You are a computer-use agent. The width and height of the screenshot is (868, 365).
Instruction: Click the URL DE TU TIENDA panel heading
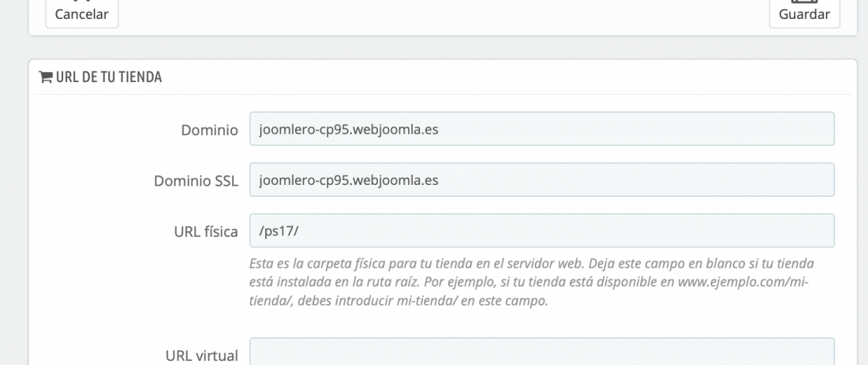pyautogui.click(x=109, y=77)
